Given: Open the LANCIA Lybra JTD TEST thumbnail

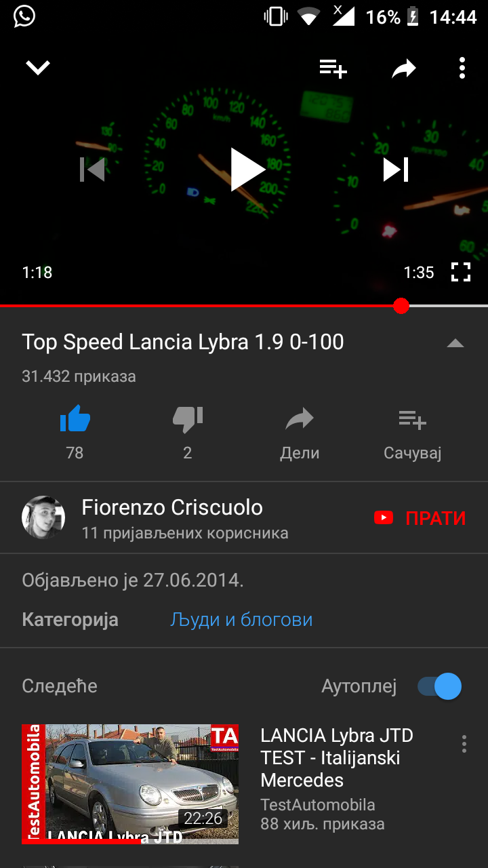Looking at the screenshot, I should [130, 784].
